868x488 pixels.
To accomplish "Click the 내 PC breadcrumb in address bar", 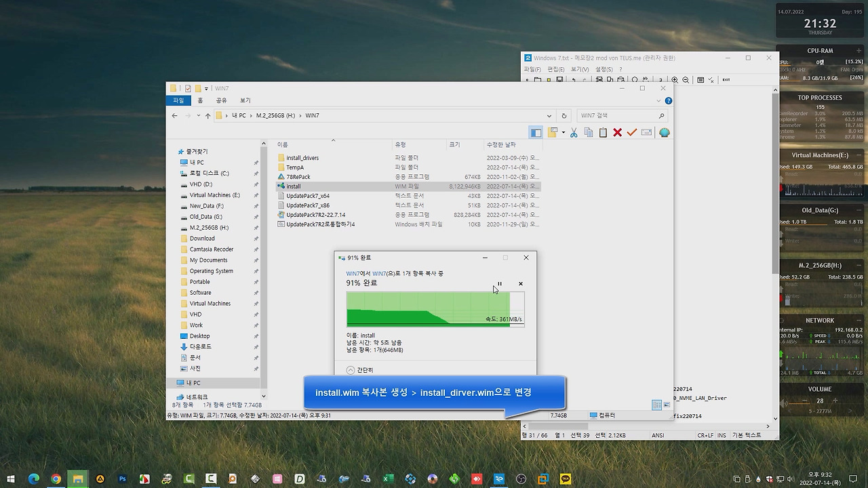I will point(239,116).
